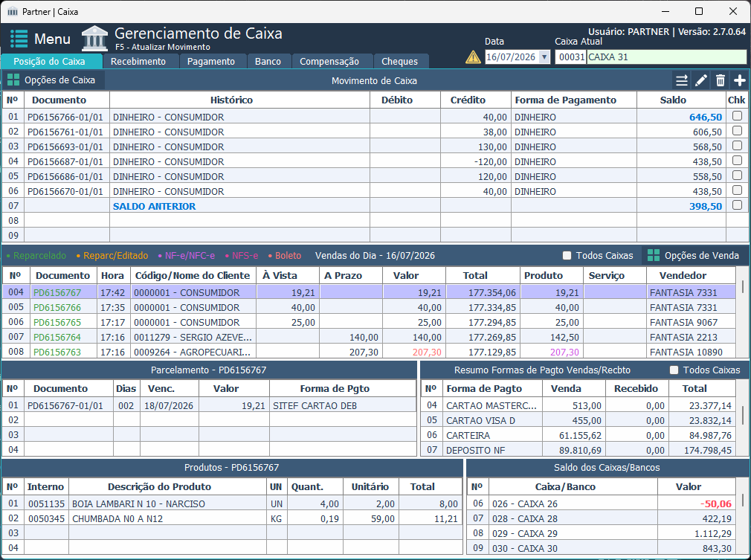The image size is (751, 560).
Task: Select product CHUMBADA N0 A N12
Action: coord(232,518)
